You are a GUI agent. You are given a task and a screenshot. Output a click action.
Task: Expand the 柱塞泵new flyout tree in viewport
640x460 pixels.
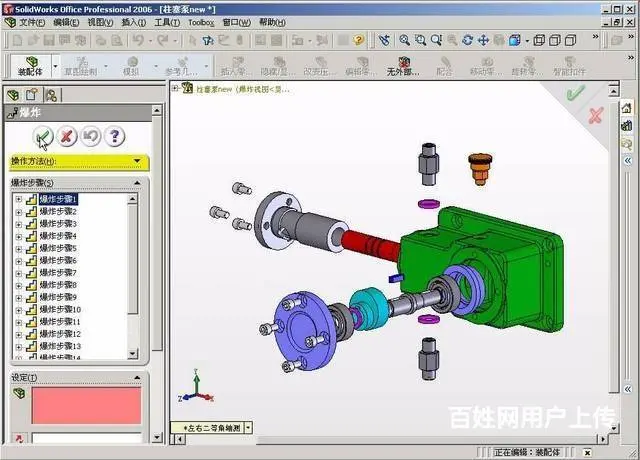(x=175, y=88)
